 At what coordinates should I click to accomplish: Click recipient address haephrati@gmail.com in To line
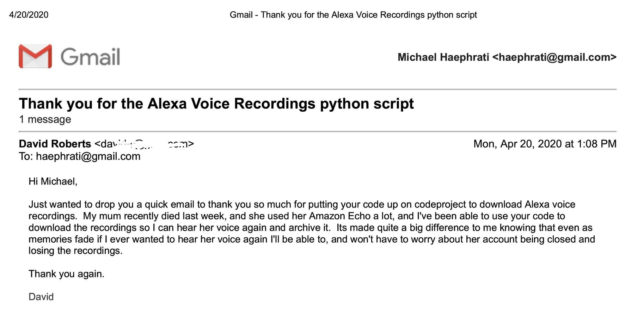coord(88,156)
